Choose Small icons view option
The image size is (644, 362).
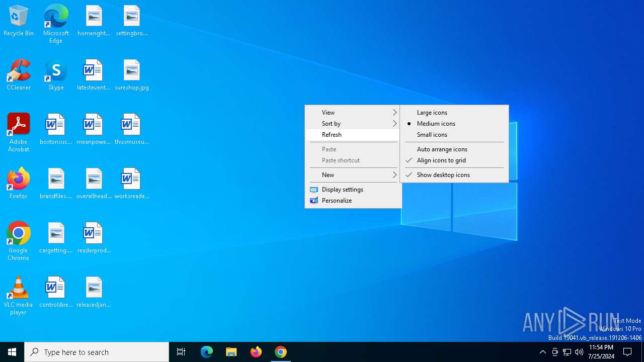tap(454, 135)
